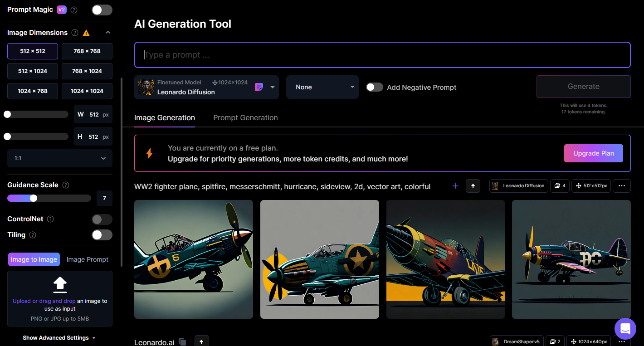Click the upload arrow icon
This screenshot has height=346, width=644.
click(x=60, y=285)
